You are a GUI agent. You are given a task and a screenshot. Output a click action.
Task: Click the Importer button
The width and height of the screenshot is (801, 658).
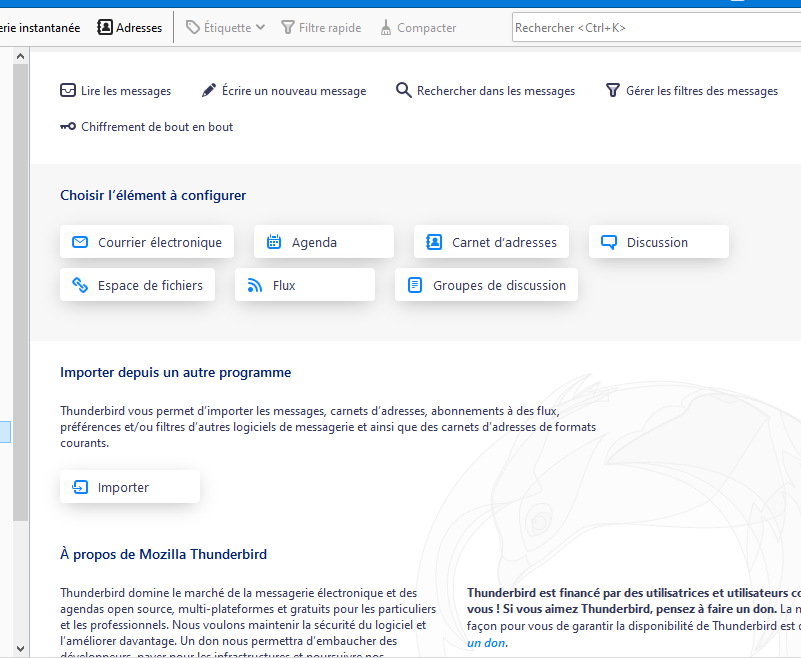click(x=130, y=487)
